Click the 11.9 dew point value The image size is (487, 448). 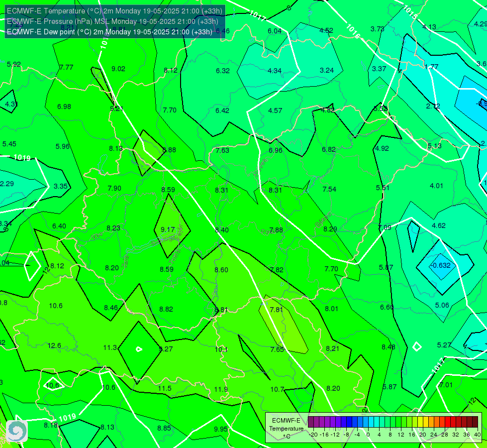tap(221, 389)
